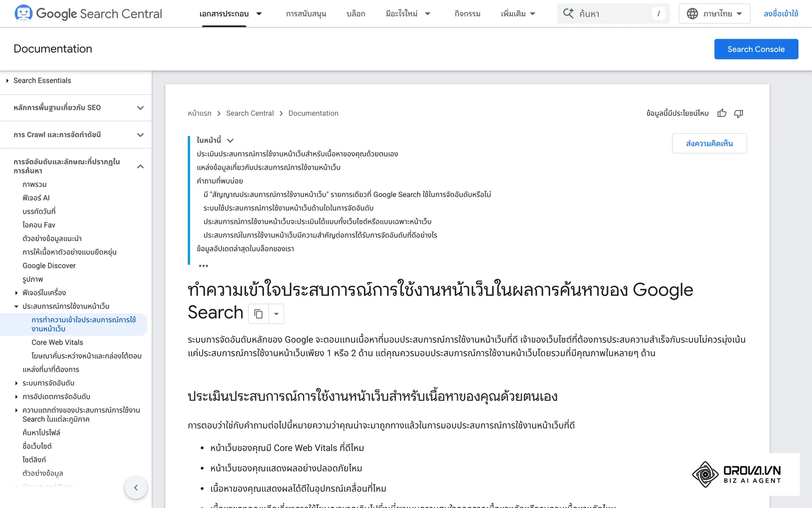Jump to ข้อมูลอัปเดตล่าสุดในบล็อกของเรา contents link
812x508 pixels.
(x=245, y=249)
